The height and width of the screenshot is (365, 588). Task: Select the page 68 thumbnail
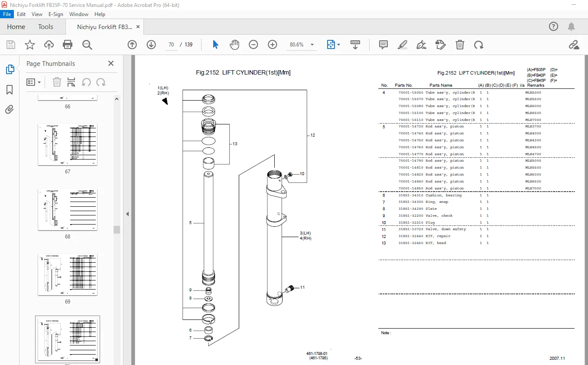point(68,209)
